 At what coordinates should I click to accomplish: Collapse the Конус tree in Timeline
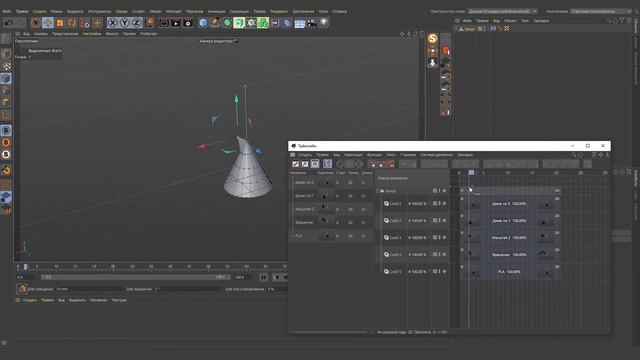click(x=378, y=191)
